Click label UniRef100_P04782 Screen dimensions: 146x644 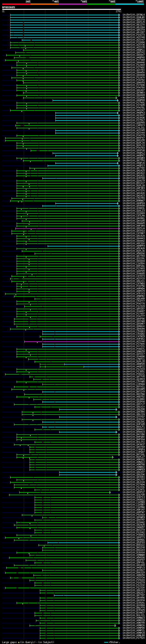coord(134,80)
